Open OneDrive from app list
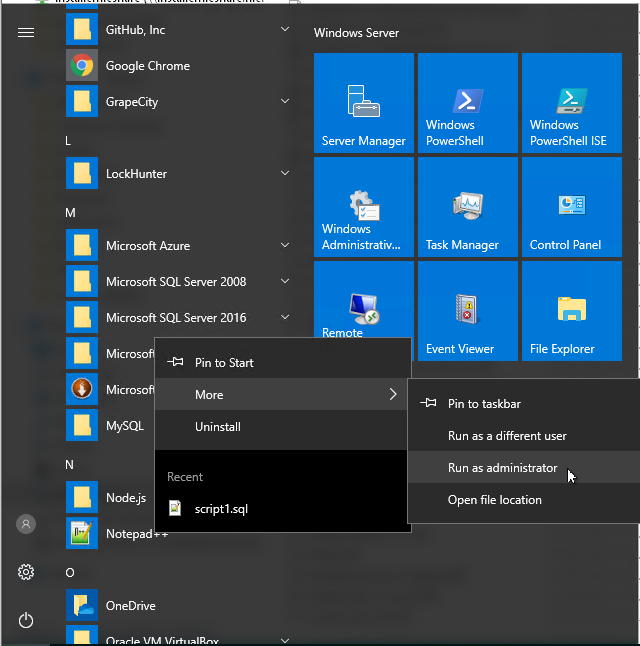 pyautogui.click(x=177, y=605)
